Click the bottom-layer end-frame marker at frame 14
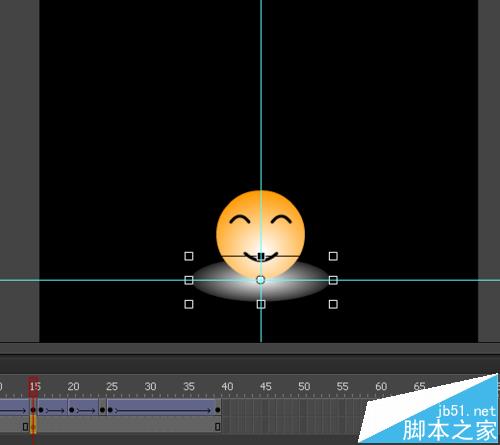Viewport: 500px width, 445px height. 25,426
